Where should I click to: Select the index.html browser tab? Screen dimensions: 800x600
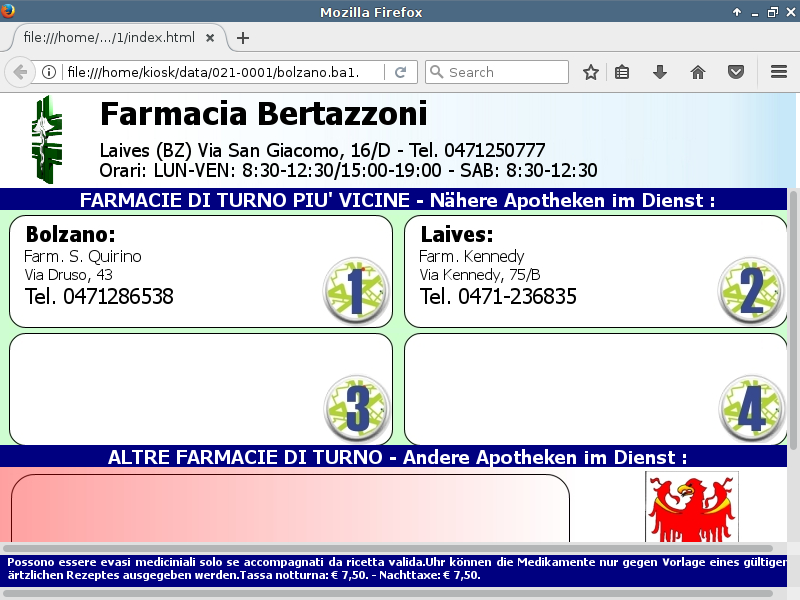[108, 38]
